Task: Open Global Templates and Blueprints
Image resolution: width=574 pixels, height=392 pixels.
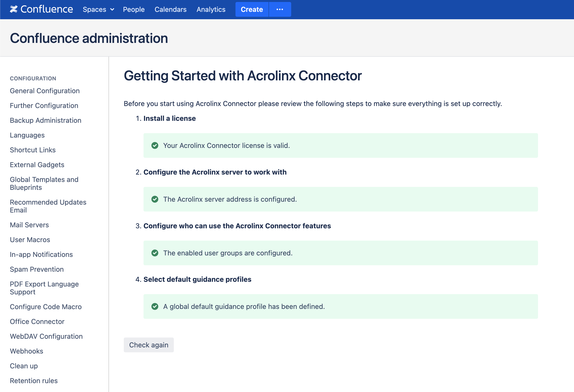Action: pyautogui.click(x=44, y=183)
